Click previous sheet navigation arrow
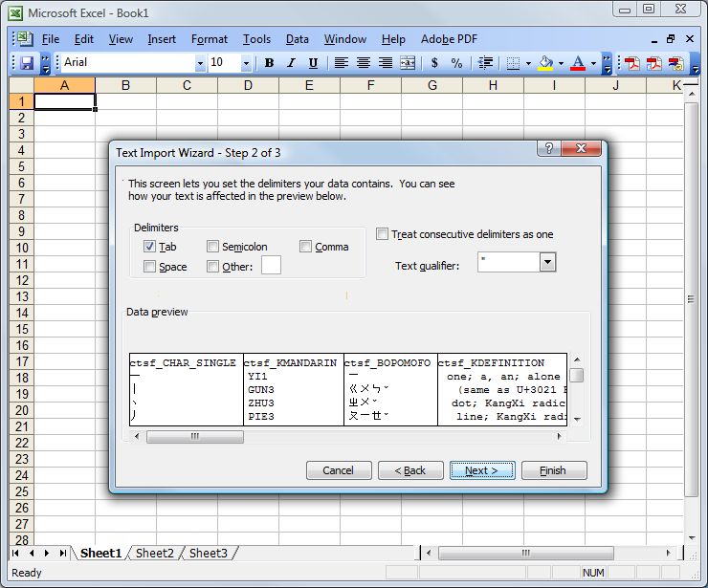 click(x=32, y=553)
